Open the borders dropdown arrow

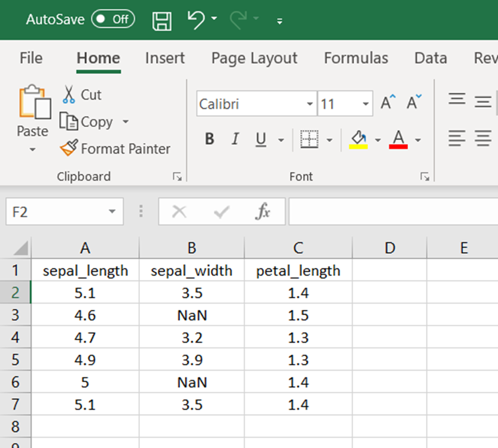pyautogui.click(x=329, y=140)
